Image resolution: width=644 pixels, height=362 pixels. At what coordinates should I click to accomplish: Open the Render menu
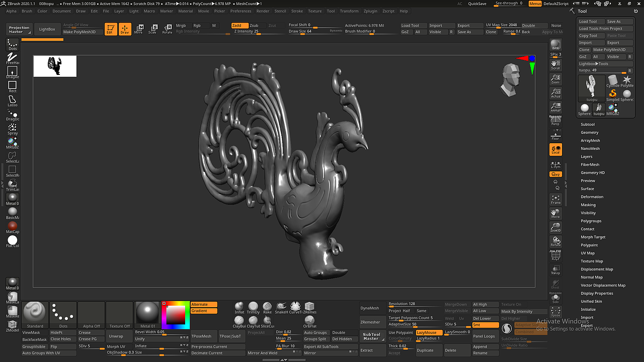[x=263, y=11]
